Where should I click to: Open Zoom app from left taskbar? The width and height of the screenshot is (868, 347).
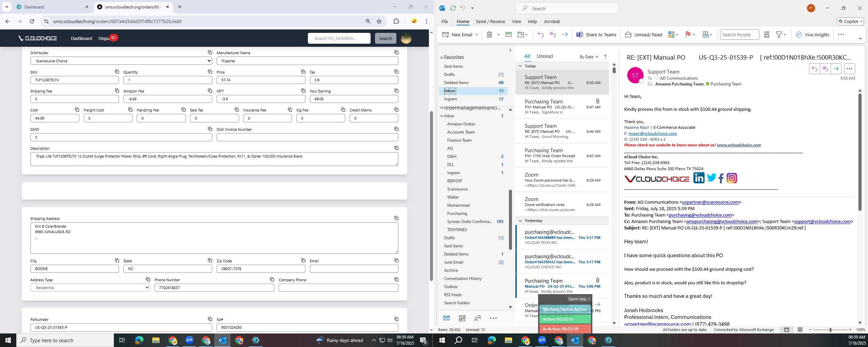[x=189, y=340]
